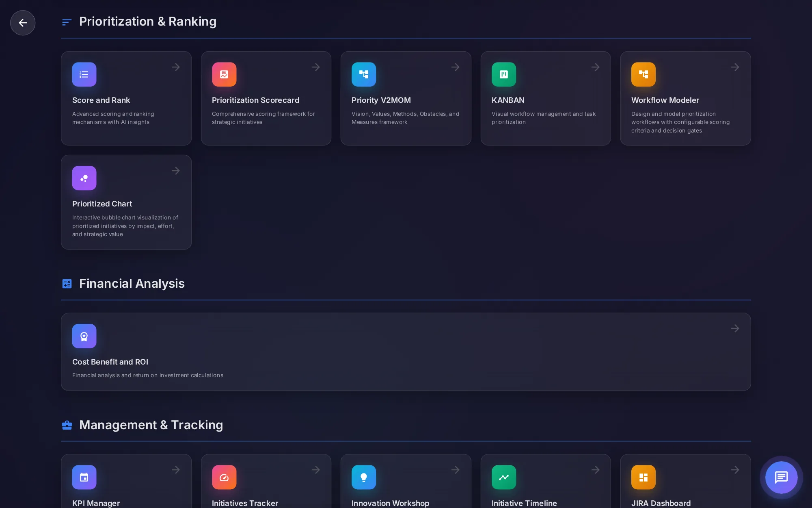This screenshot has width=812, height=508.
Task: Click the JIRA Dashboard grid icon
Action: (x=644, y=477)
